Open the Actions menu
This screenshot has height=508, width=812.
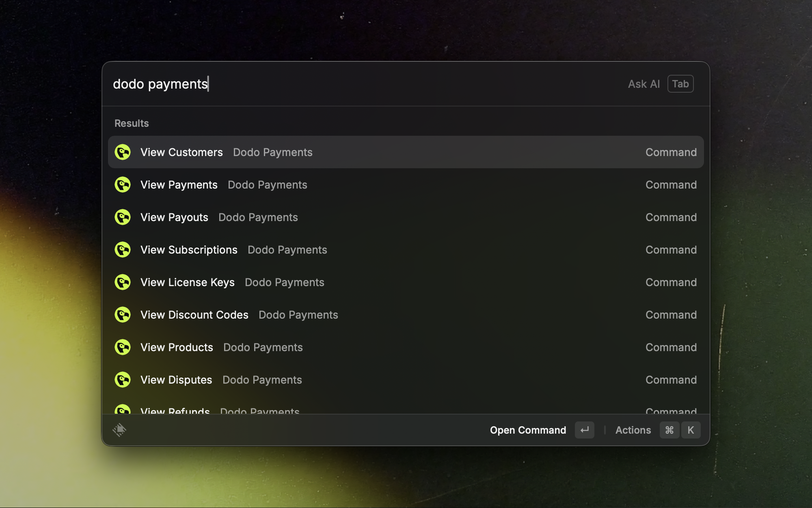click(633, 430)
